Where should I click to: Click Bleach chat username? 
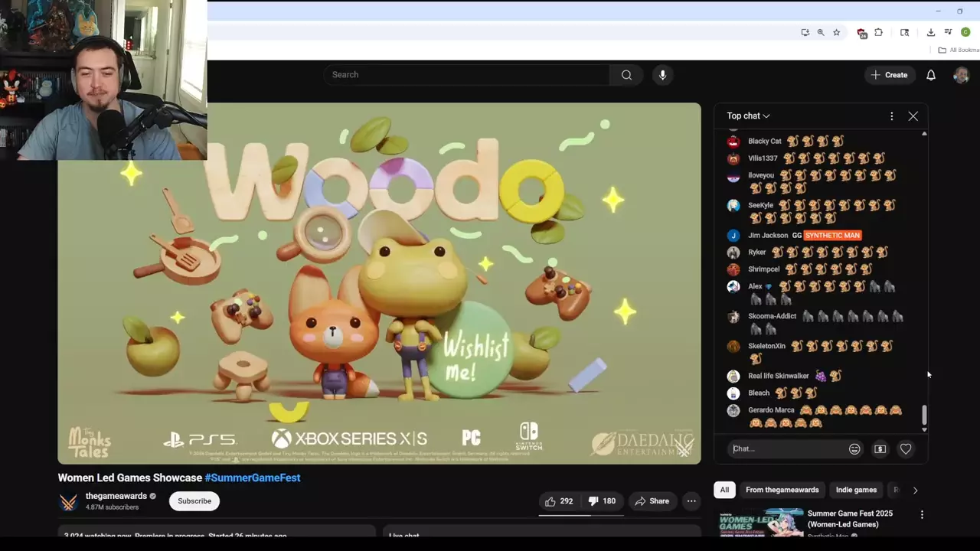759,393
